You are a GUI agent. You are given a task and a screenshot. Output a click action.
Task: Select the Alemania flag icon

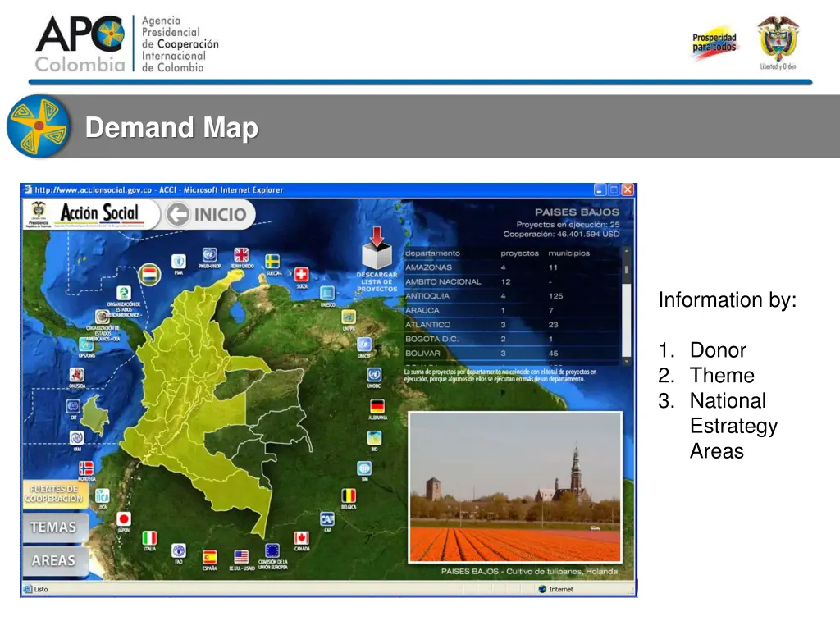tap(377, 406)
